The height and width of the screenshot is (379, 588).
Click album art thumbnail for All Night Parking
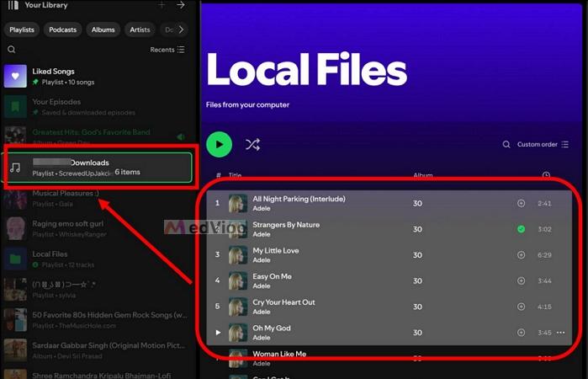point(238,203)
